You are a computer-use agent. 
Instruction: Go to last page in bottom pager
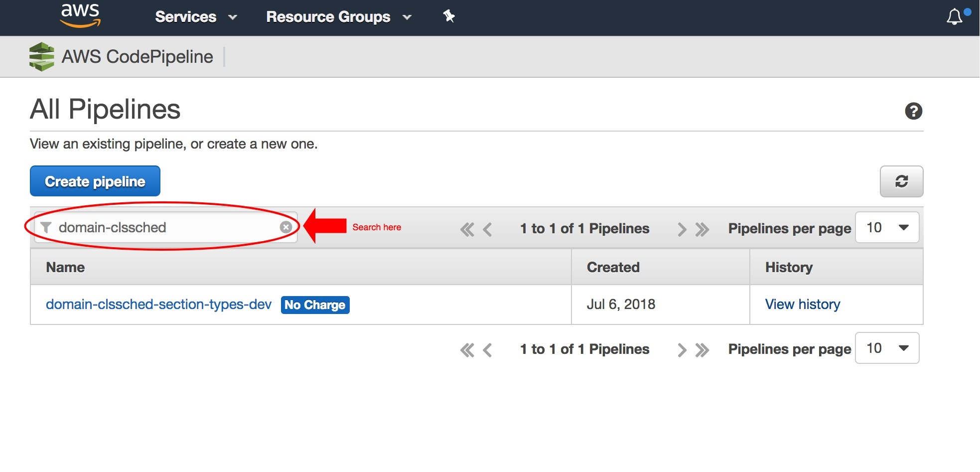point(702,350)
